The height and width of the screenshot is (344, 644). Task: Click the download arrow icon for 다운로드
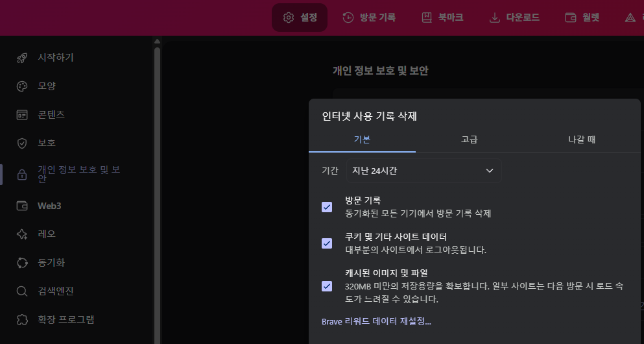pyautogui.click(x=494, y=18)
